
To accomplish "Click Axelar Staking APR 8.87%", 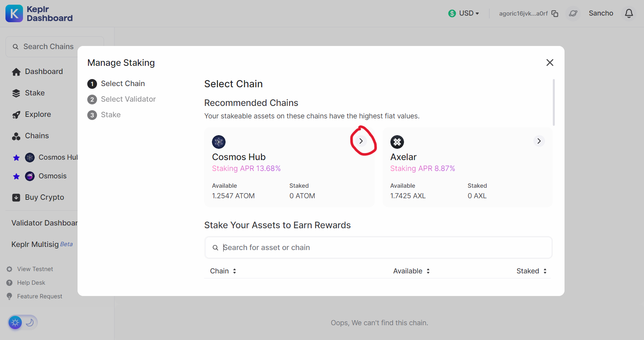I will point(423,169).
